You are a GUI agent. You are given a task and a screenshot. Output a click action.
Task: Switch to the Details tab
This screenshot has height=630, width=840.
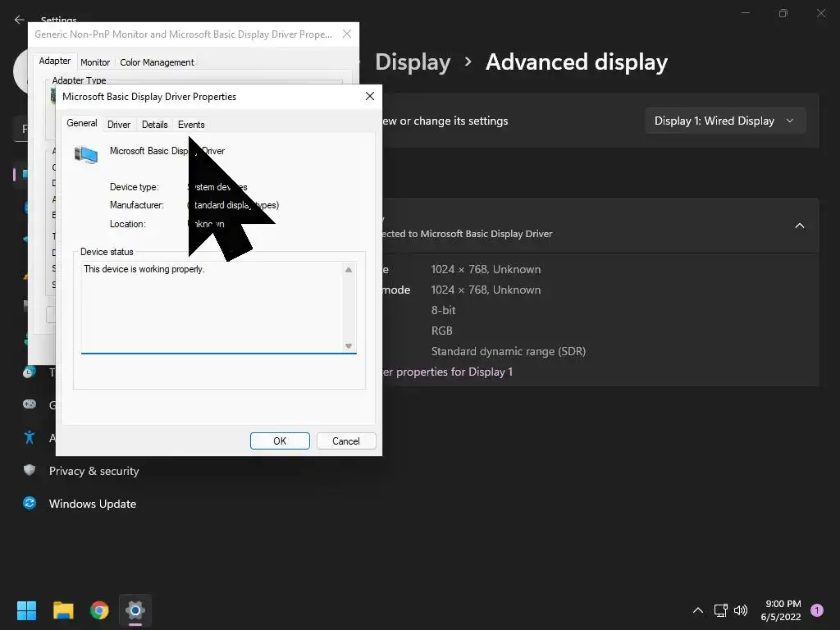pos(155,125)
